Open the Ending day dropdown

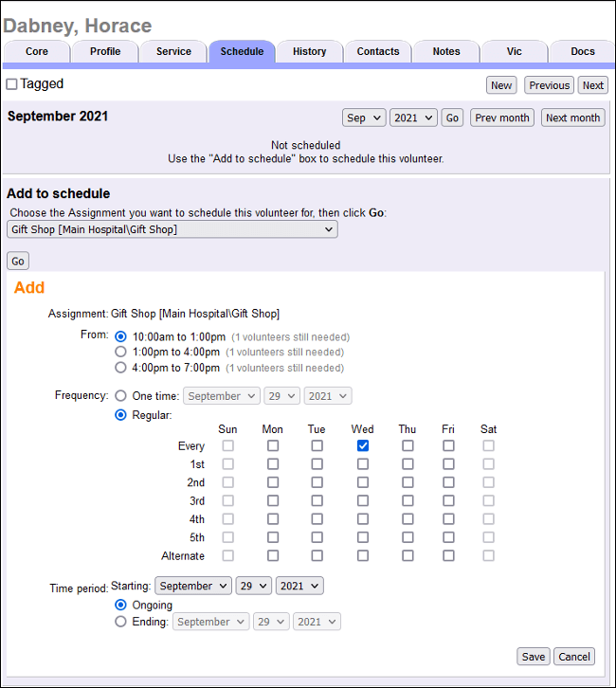272,622
